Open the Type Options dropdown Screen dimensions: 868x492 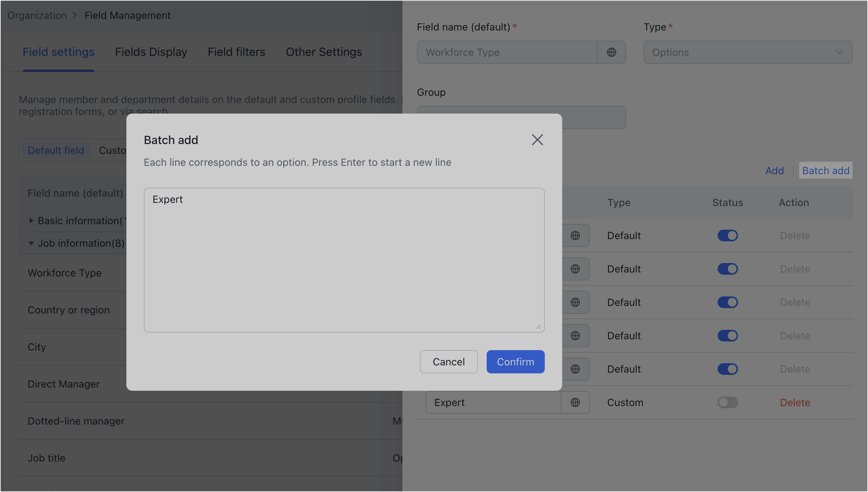[x=748, y=52]
